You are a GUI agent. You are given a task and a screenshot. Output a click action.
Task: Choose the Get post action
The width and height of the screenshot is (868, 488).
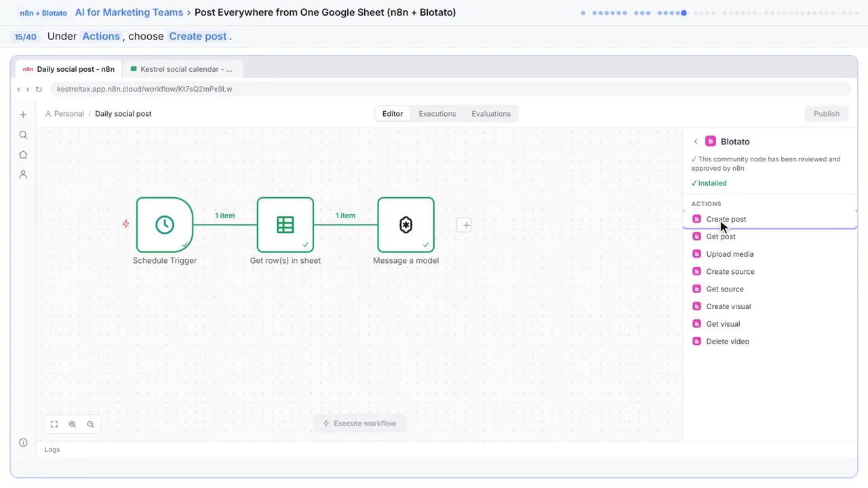(770, 237)
